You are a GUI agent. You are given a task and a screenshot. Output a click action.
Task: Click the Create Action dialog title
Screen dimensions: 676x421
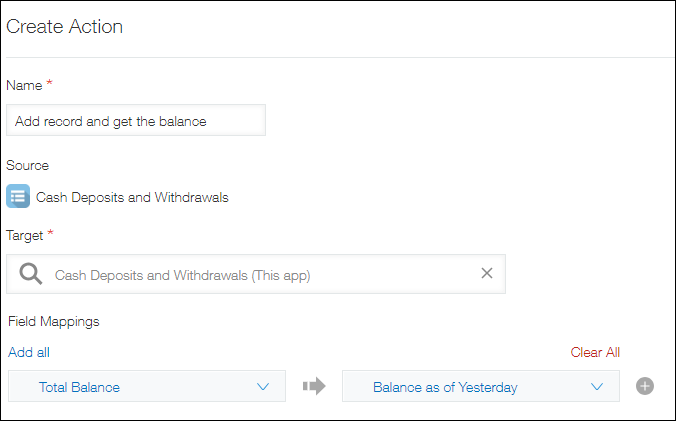65,27
